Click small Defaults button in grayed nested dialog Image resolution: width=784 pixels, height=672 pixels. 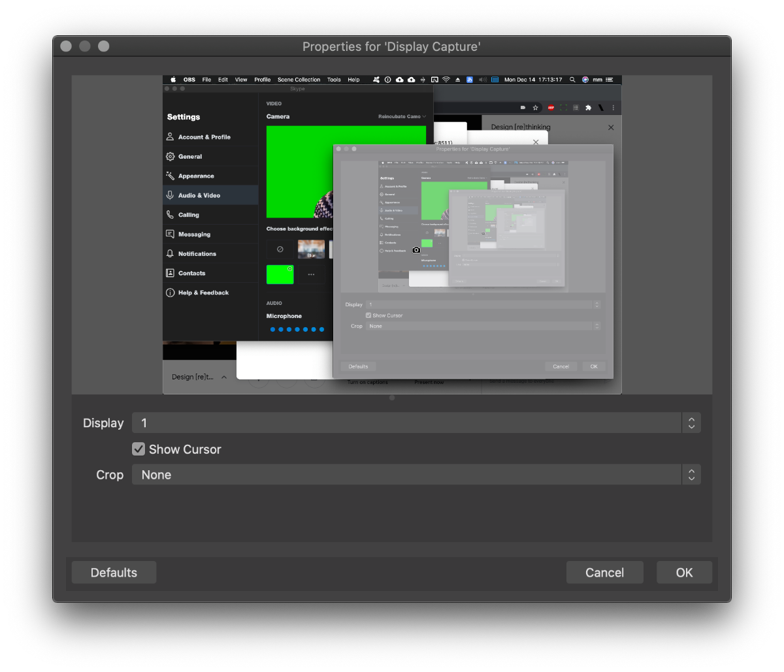(x=358, y=366)
